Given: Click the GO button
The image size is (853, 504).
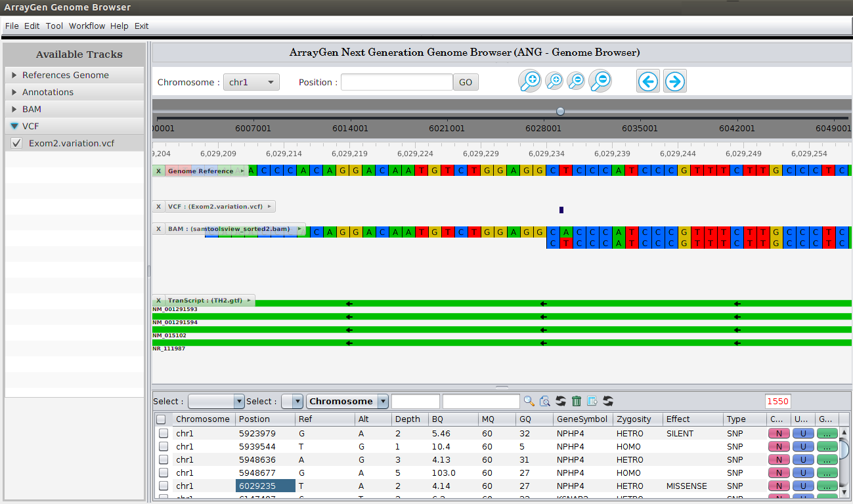Looking at the screenshot, I should pyautogui.click(x=466, y=82).
